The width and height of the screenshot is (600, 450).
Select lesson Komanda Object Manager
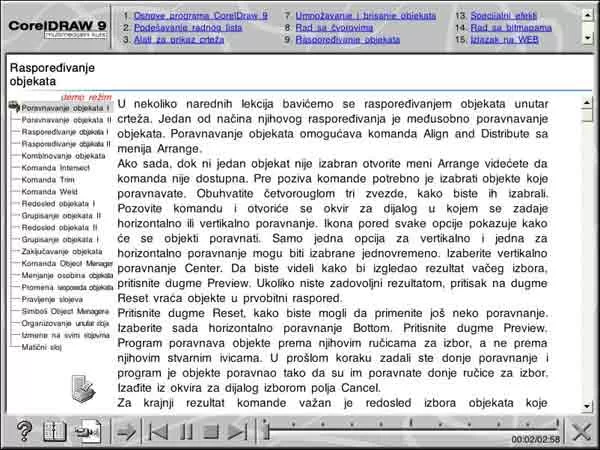pyautogui.click(x=67, y=263)
